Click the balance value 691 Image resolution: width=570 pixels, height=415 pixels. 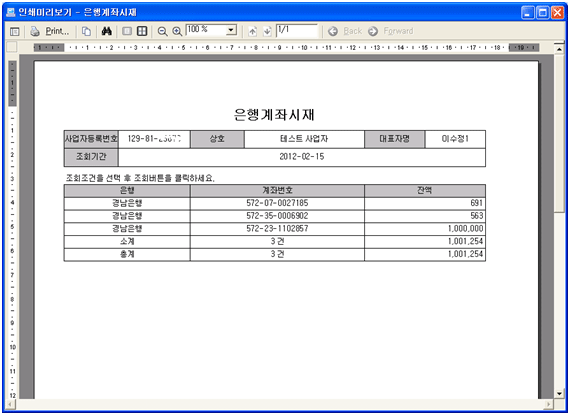(x=477, y=203)
